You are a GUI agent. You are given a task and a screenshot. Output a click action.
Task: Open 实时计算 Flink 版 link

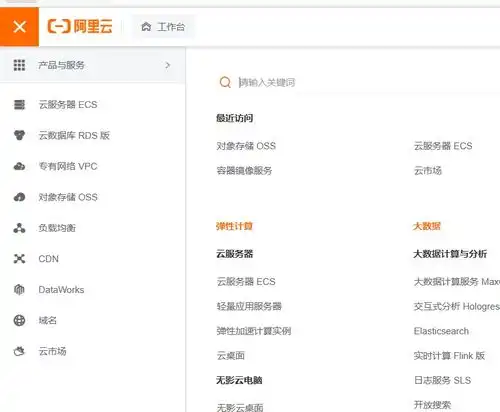coord(449,356)
